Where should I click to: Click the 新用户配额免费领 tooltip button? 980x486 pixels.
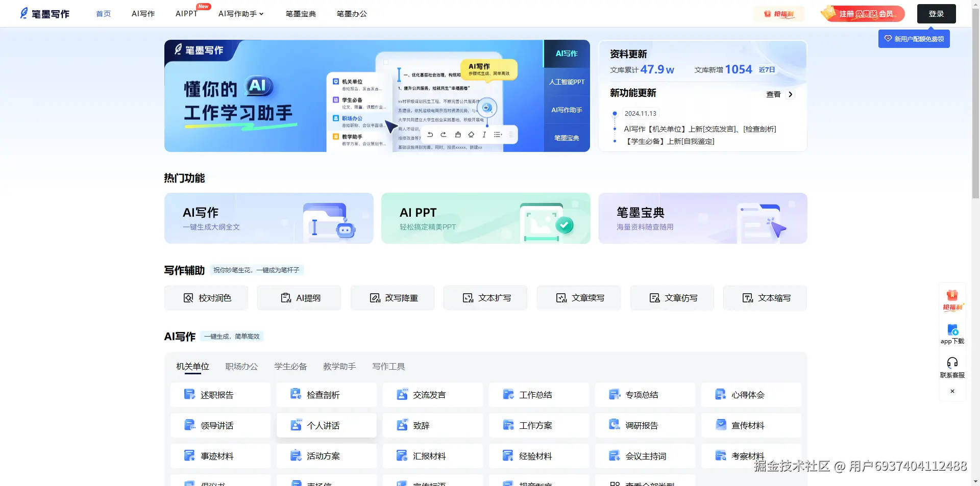tap(914, 39)
